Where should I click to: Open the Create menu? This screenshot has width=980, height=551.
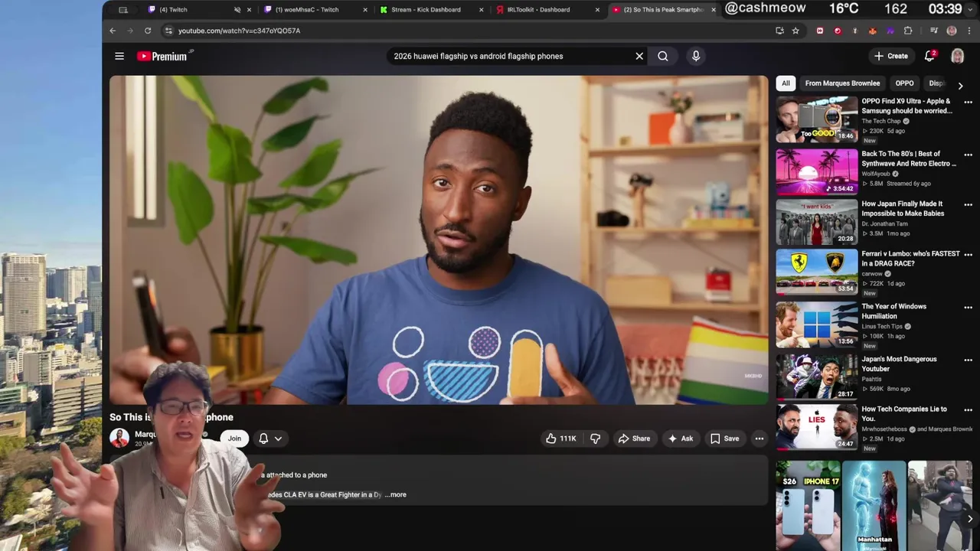(x=891, y=56)
